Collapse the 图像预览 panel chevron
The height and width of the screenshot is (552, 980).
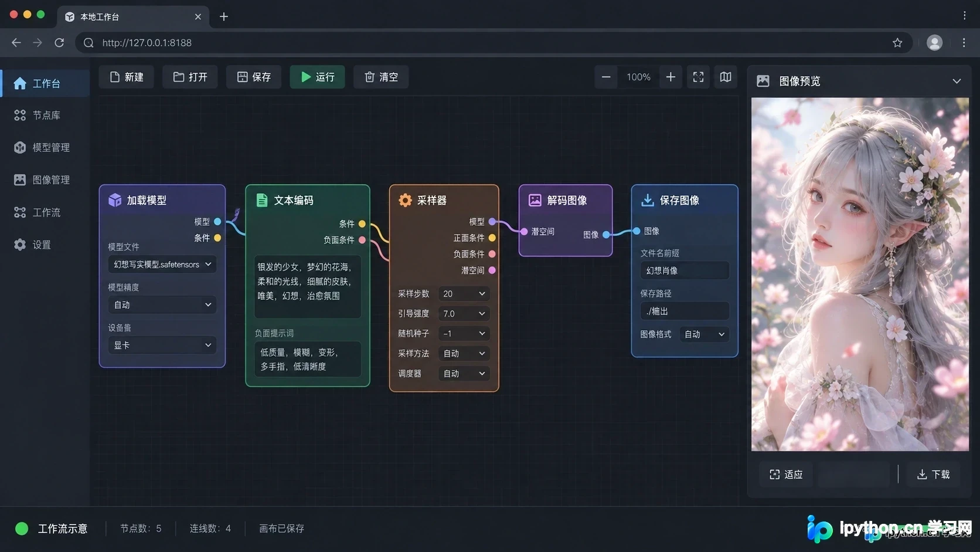[x=957, y=81]
